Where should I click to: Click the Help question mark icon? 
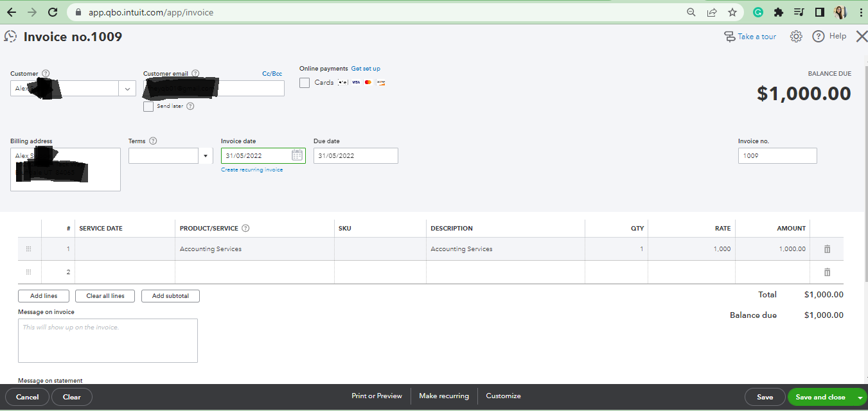(819, 37)
